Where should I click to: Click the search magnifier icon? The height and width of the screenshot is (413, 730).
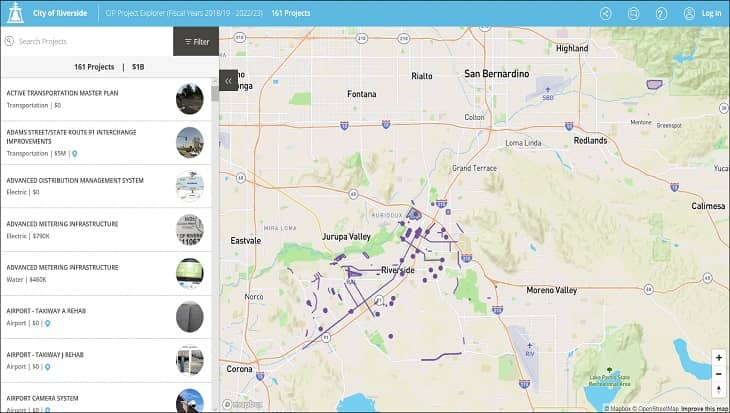point(9,41)
